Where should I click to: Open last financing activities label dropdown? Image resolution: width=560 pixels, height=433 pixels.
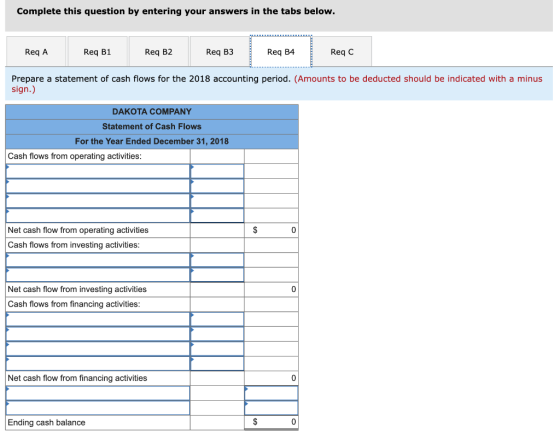pyautogui.click(x=98, y=363)
